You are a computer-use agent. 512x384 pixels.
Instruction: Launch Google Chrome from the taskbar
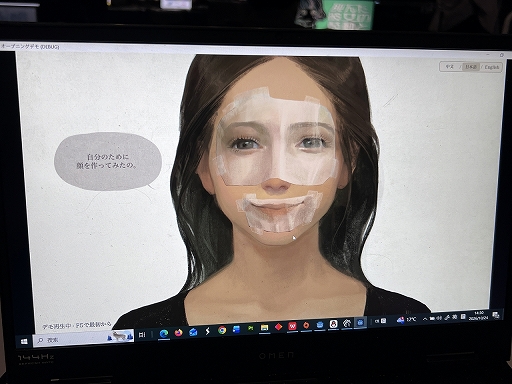[222, 330]
